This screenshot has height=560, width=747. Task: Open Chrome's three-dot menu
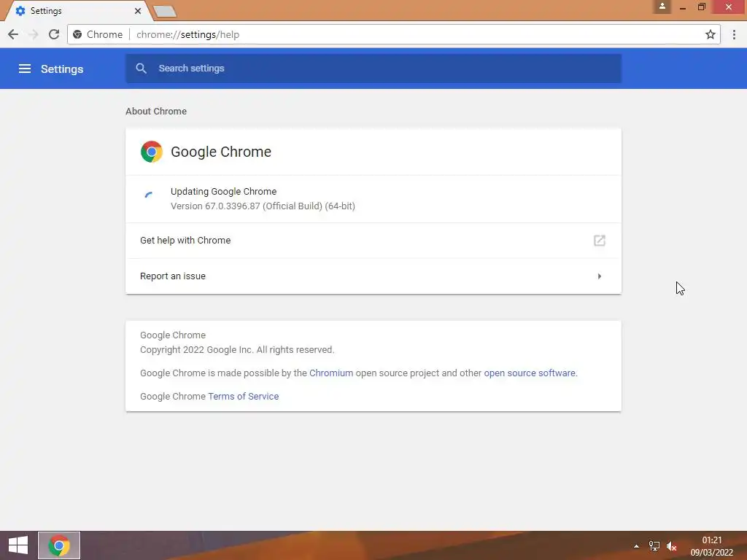click(x=734, y=34)
